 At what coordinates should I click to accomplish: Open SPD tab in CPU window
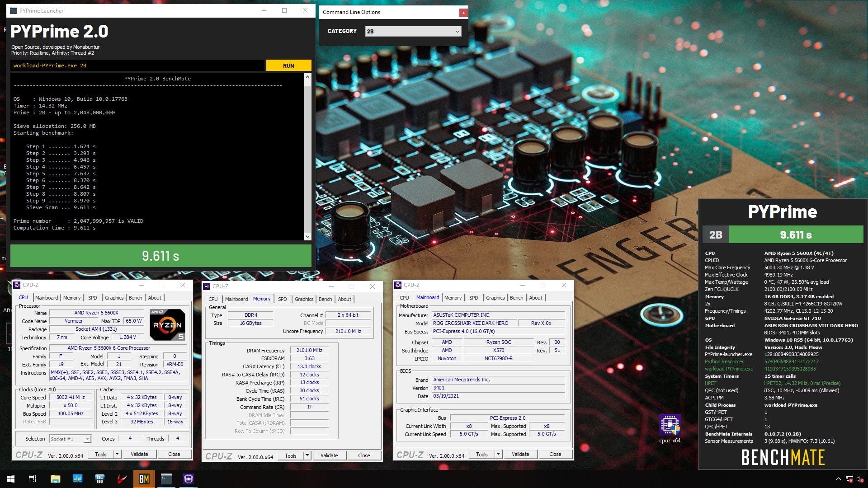[x=93, y=298]
